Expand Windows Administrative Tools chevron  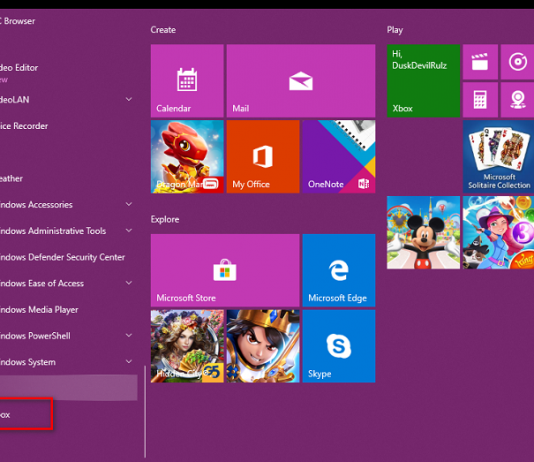(x=129, y=230)
